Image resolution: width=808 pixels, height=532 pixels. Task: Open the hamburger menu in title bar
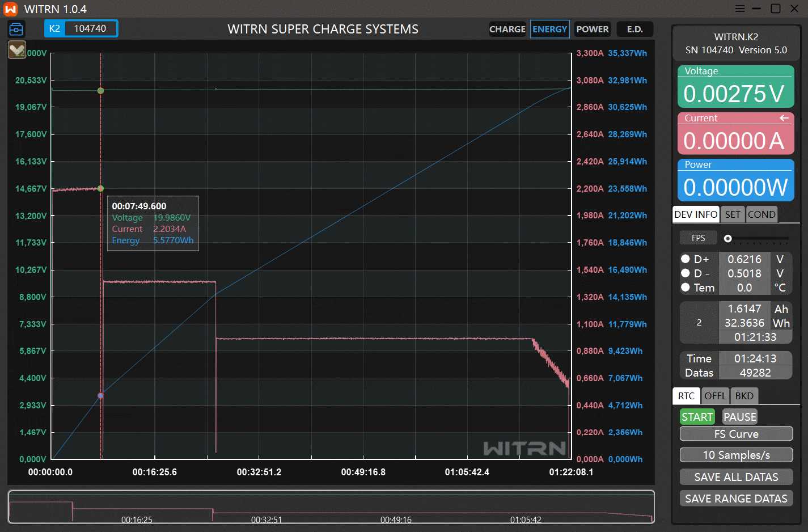coord(740,9)
